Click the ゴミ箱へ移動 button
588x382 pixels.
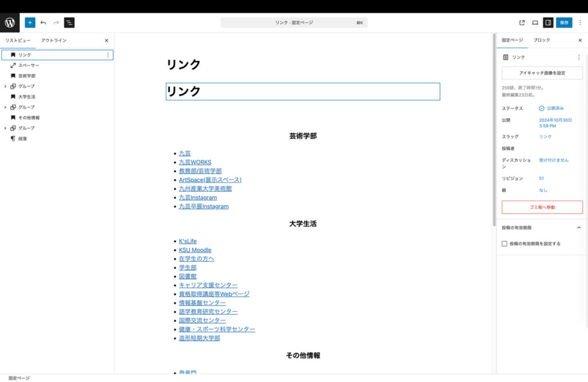[542, 207]
